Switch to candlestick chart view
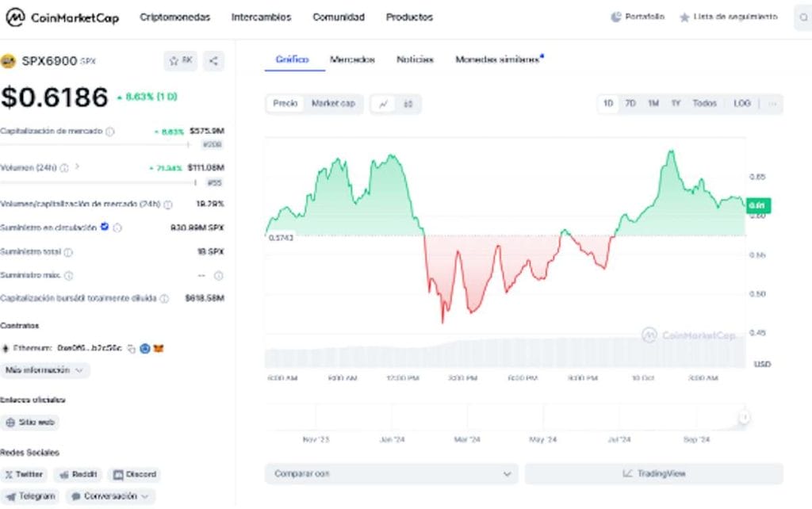This screenshot has width=812, height=509. point(408,104)
